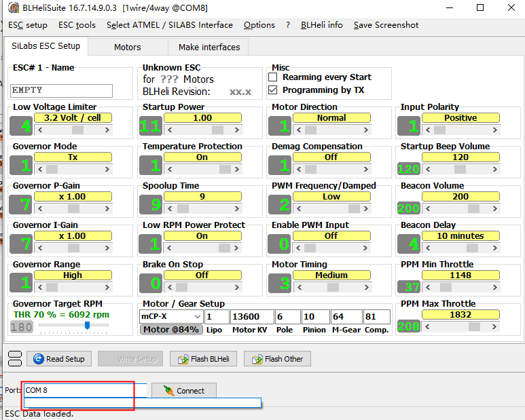The height and width of the screenshot is (420, 525).
Task: Click the Lipo cell count field
Action: pos(217,317)
